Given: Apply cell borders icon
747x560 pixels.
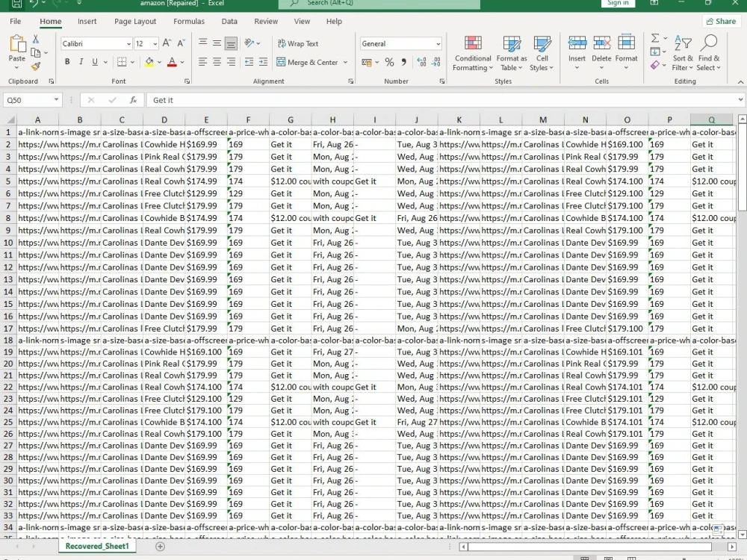Looking at the screenshot, I should pos(122,62).
